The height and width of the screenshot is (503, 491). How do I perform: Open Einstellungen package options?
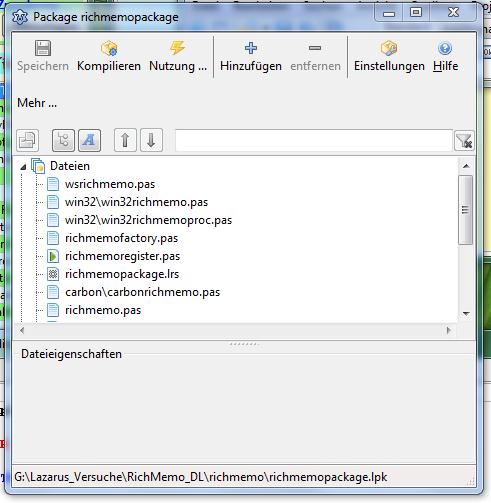pyautogui.click(x=389, y=56)
